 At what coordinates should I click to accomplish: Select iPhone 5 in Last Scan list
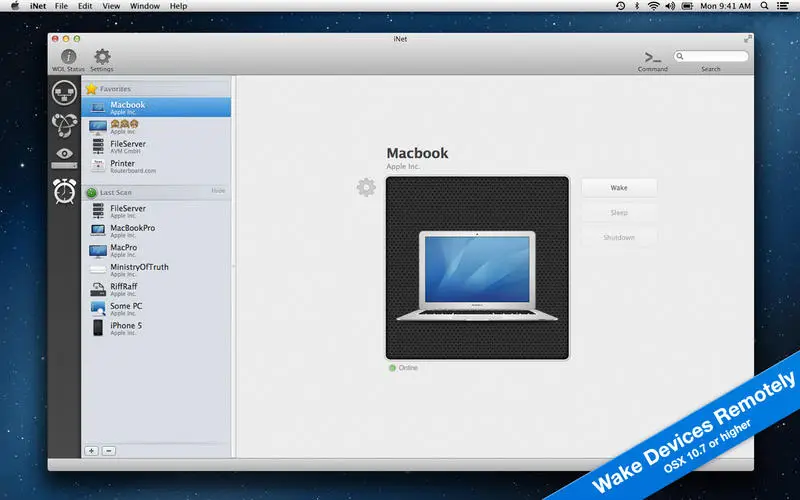click(x=156, y=328)
